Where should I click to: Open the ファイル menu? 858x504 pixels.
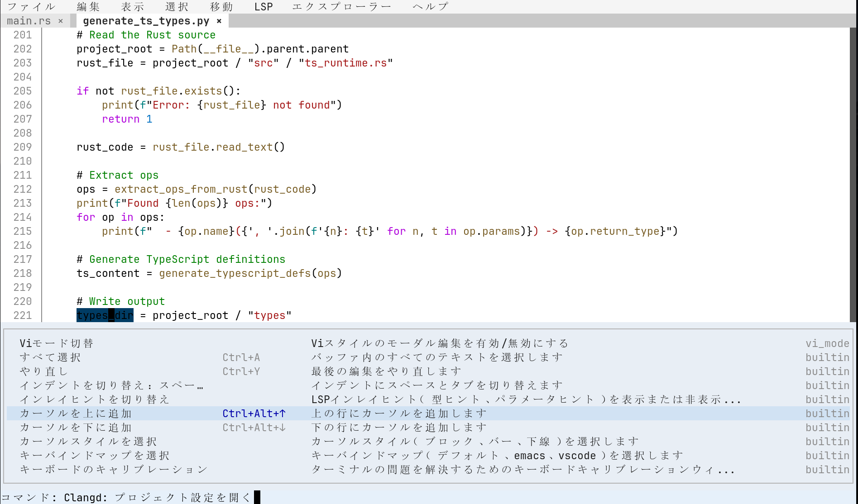click(31, 6)
